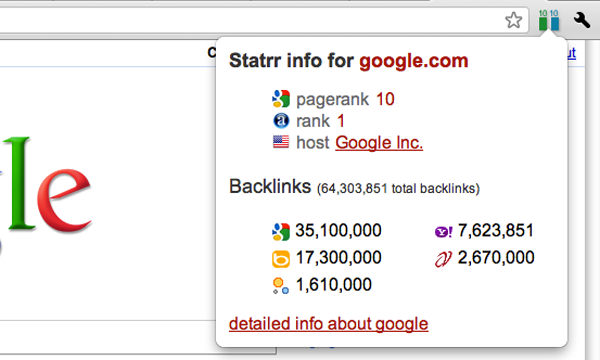The height and width of the screenshot is (360, 600).
Task: Click the red Alexa backlinks icon
Action: 443,259
